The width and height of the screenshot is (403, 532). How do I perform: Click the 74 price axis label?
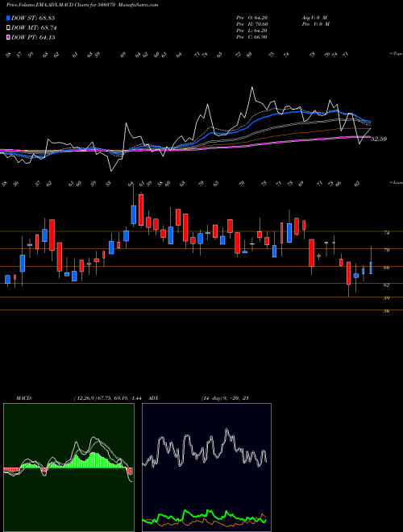pos(386,233)
